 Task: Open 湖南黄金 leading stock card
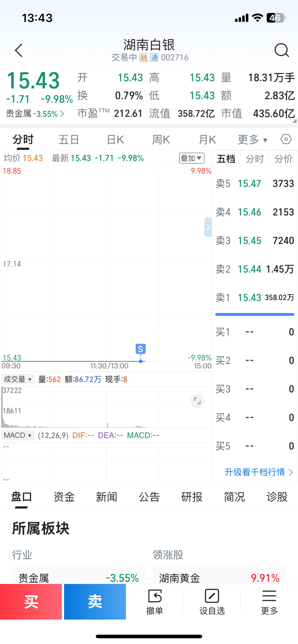[219, 575]
